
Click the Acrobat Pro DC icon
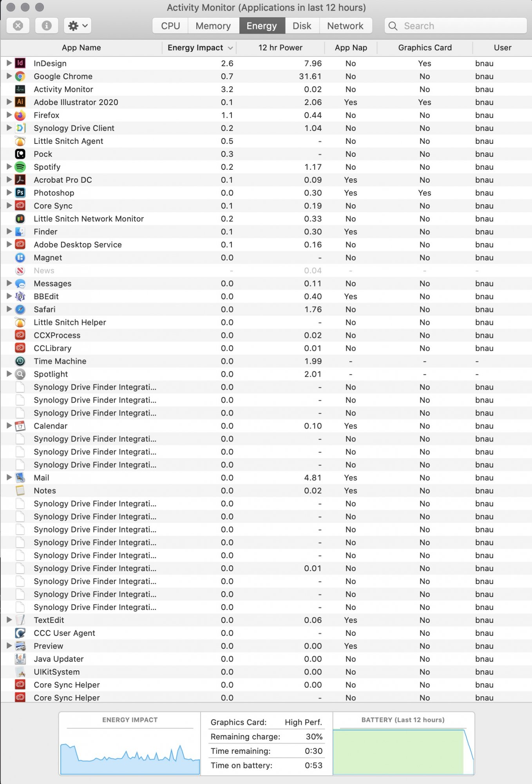[20, 180]
